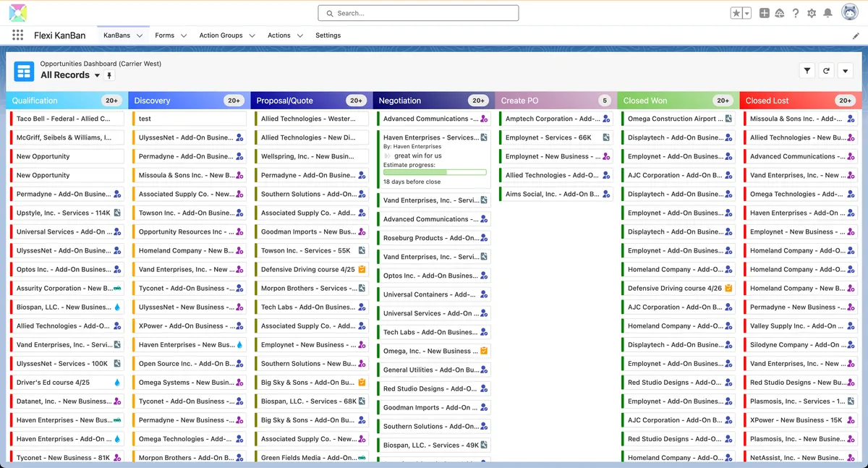Click orange icon on Defensive Driving course 4/25
868x468 pixels.
click(362, 269)
